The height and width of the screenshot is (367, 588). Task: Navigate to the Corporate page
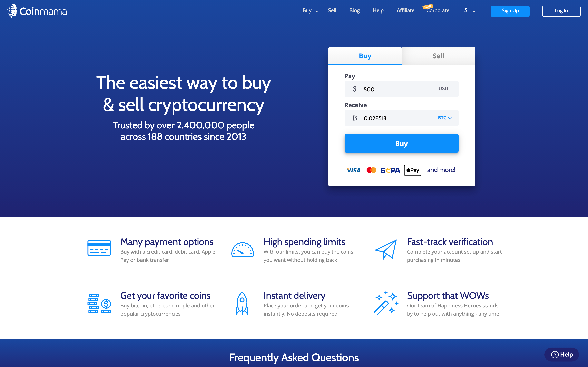438,11
